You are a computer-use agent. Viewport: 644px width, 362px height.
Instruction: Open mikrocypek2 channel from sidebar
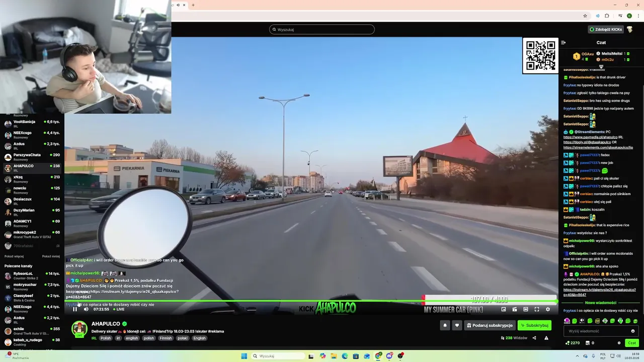[32, 234]
